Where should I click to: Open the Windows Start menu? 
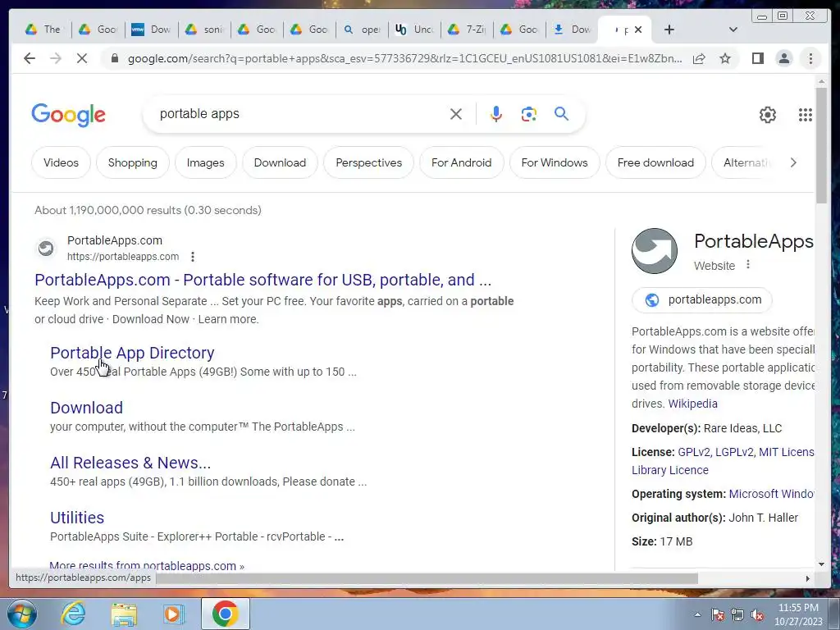pos(22,614)
